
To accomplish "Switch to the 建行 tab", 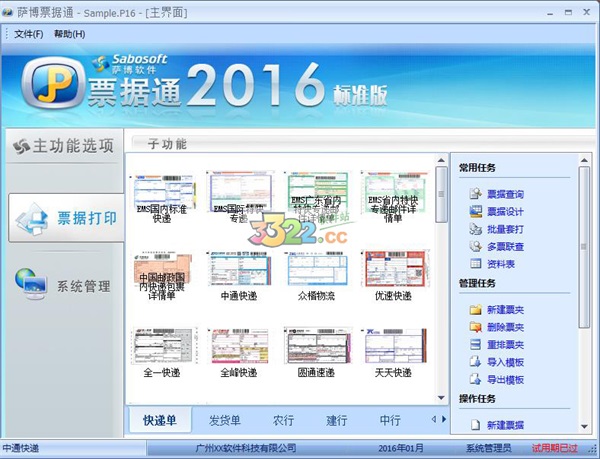I will coord(336,420).
